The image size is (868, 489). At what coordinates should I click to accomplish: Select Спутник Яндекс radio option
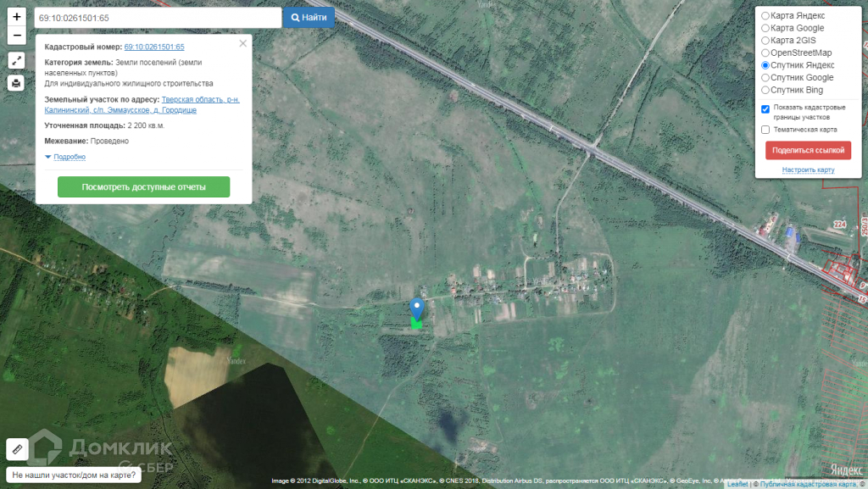765,65
